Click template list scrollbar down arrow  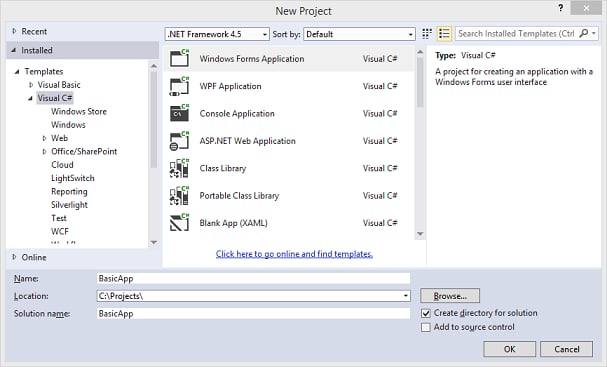(420, 234)
